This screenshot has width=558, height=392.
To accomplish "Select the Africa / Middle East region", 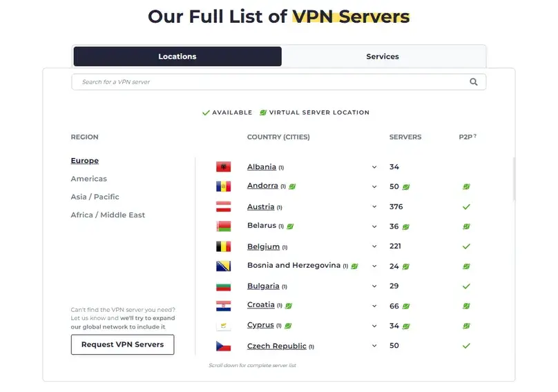I will (108, 215).
